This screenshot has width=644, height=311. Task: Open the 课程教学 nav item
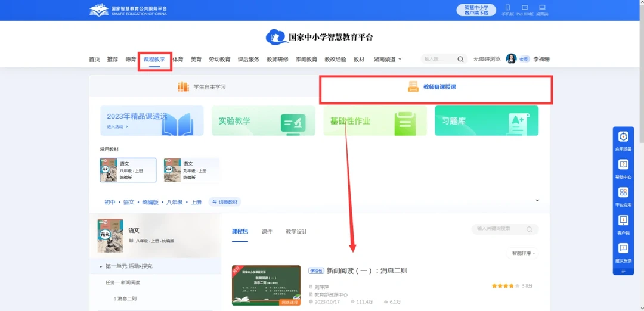coord(154,59)
